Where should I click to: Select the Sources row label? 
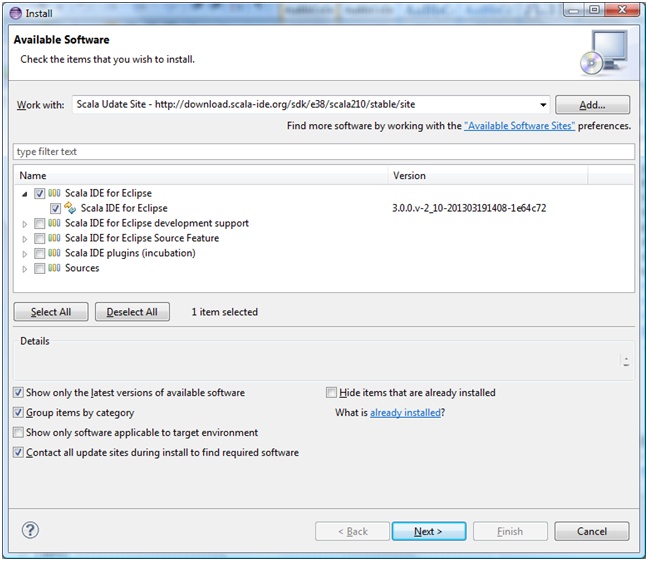pyautogui.click(x=82, y=268)
